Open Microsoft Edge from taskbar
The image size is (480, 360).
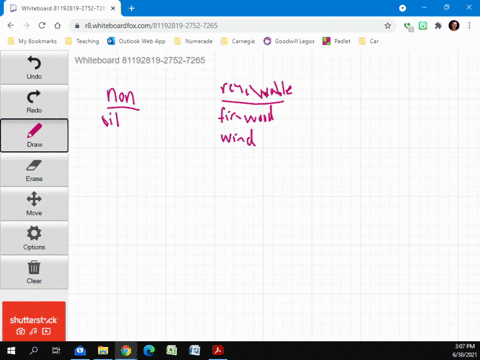click(149, 351)
